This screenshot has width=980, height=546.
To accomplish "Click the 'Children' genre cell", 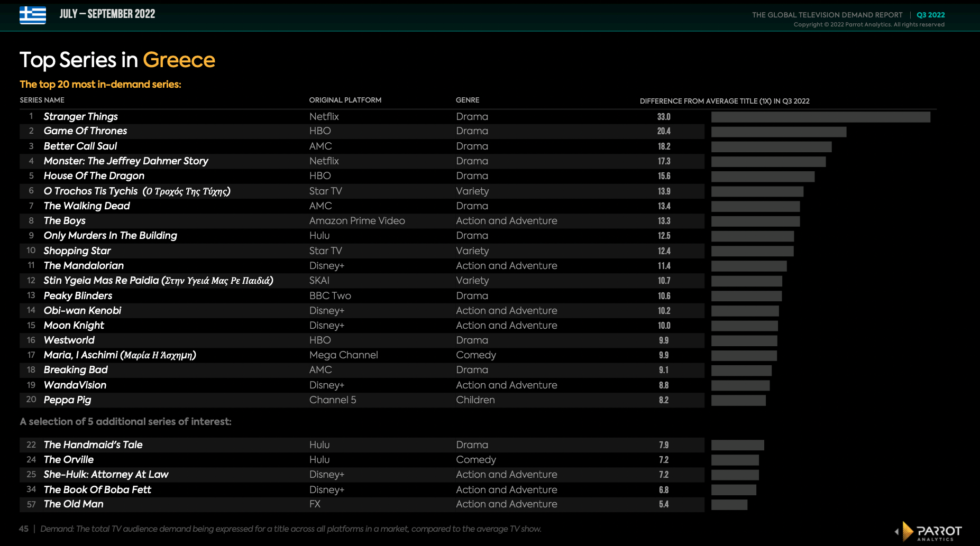I will coord(475,400).
